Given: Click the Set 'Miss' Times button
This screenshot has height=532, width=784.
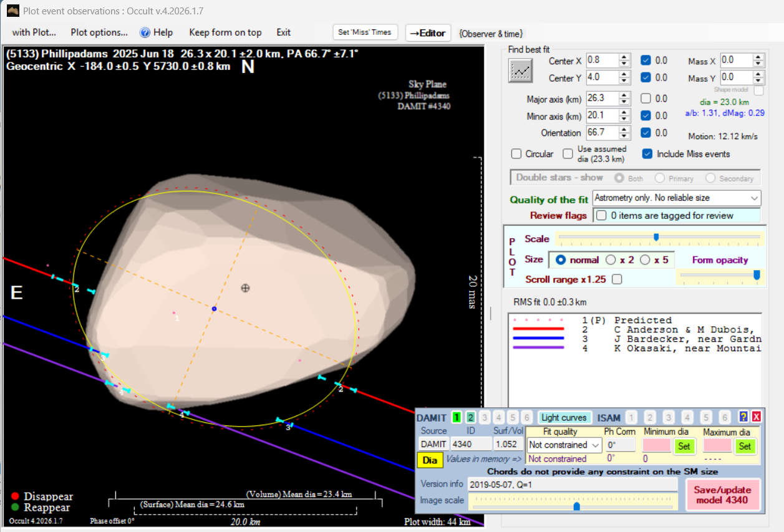Looking at the screenshot, I should (x=365, y=32).
